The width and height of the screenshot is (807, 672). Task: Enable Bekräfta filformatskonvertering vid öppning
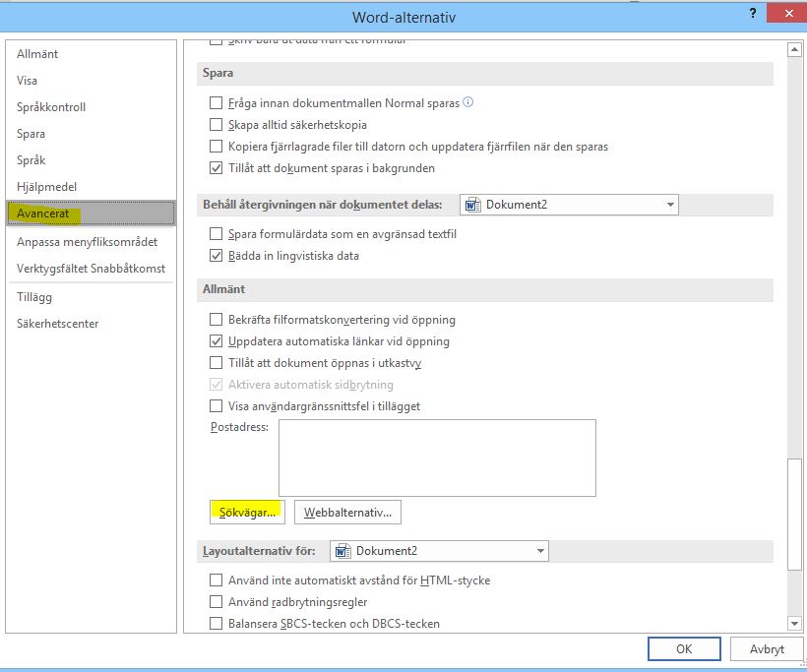tap(217, 320)
